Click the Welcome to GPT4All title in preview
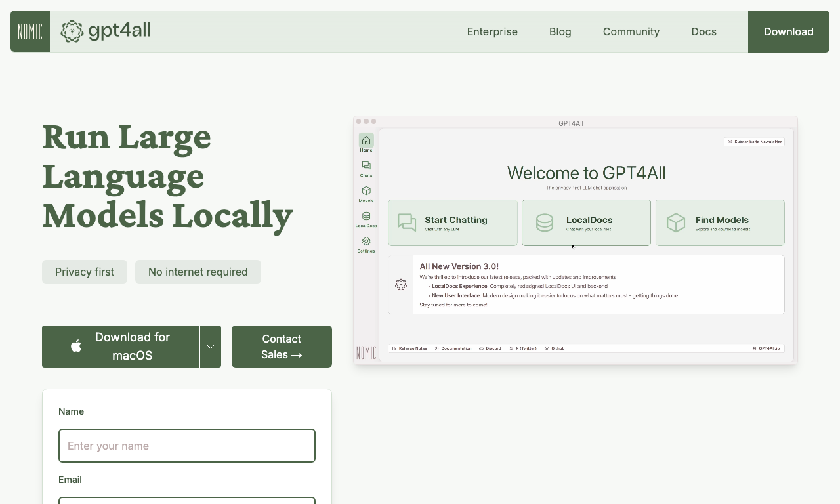Image resolution: width=840 pixels, height=504 pixels. pyautogui.click(x=586, y=173)
